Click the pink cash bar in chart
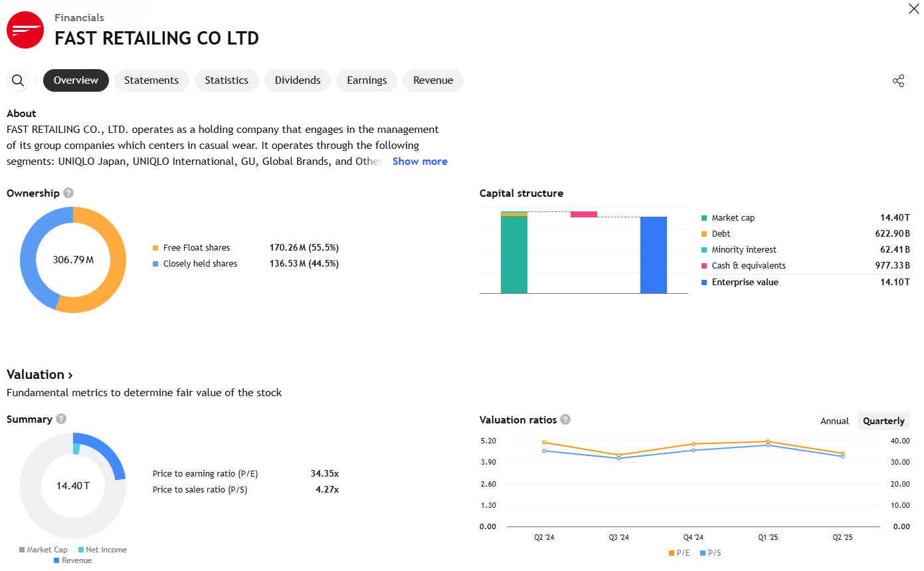 (x=584, y=214)
